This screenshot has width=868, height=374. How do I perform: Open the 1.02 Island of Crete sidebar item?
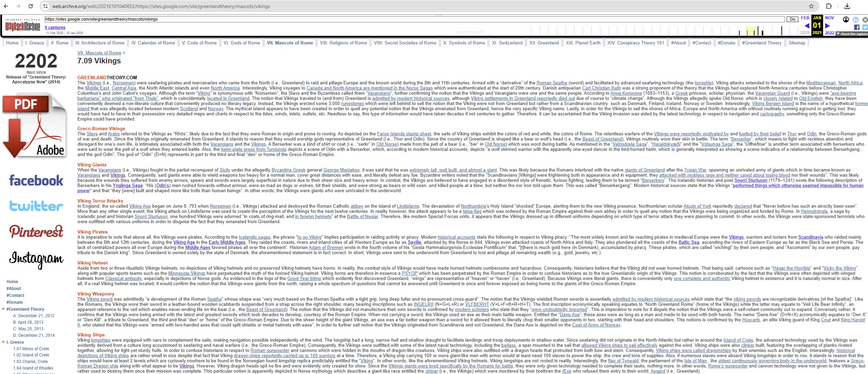[31, 355]
